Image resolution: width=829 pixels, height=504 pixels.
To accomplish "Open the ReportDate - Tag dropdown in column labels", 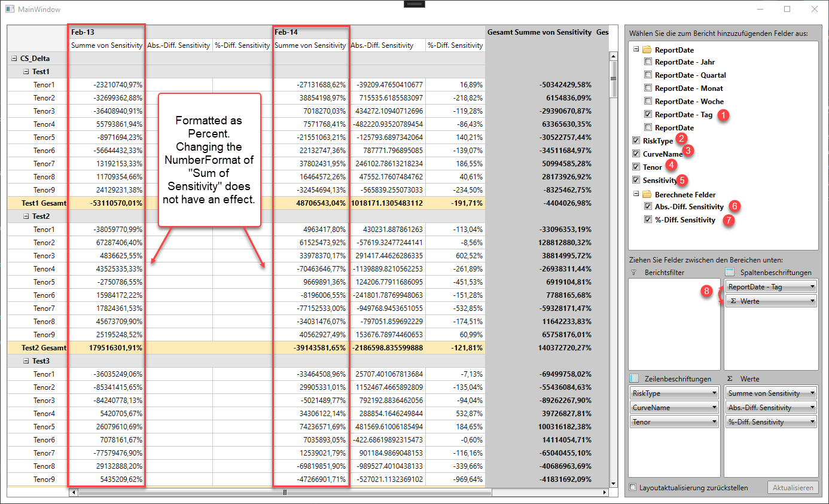I will (812, 287).
